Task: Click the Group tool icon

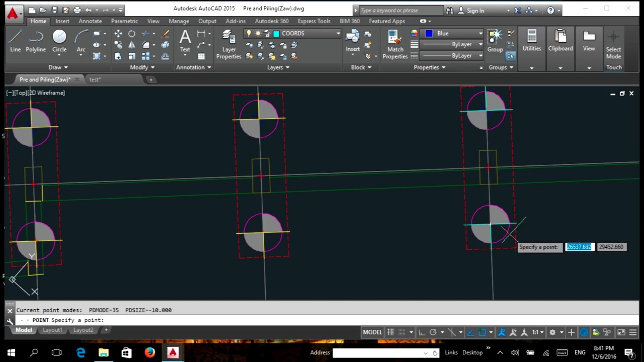Action: point(495,41)
